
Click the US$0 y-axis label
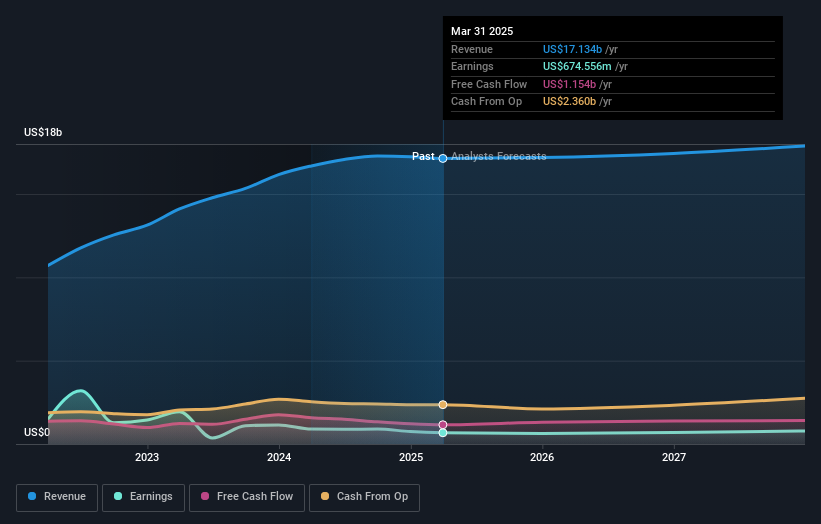click(x=37, y=432)
